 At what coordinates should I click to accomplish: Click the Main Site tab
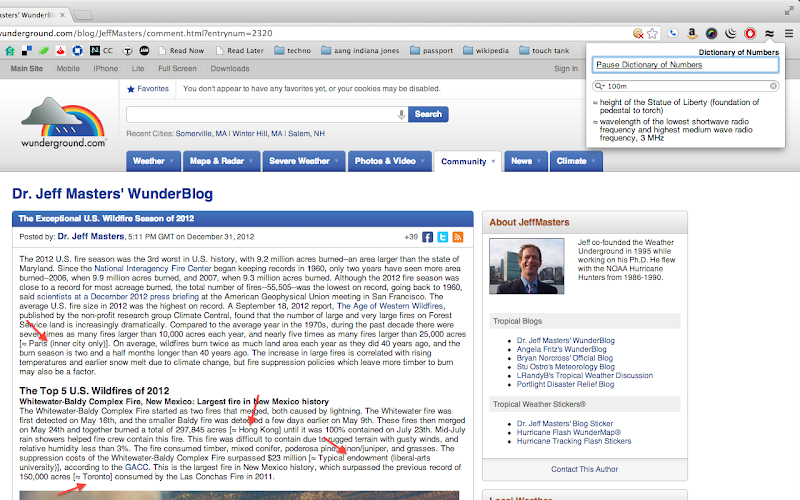click(x=27, y=68)
